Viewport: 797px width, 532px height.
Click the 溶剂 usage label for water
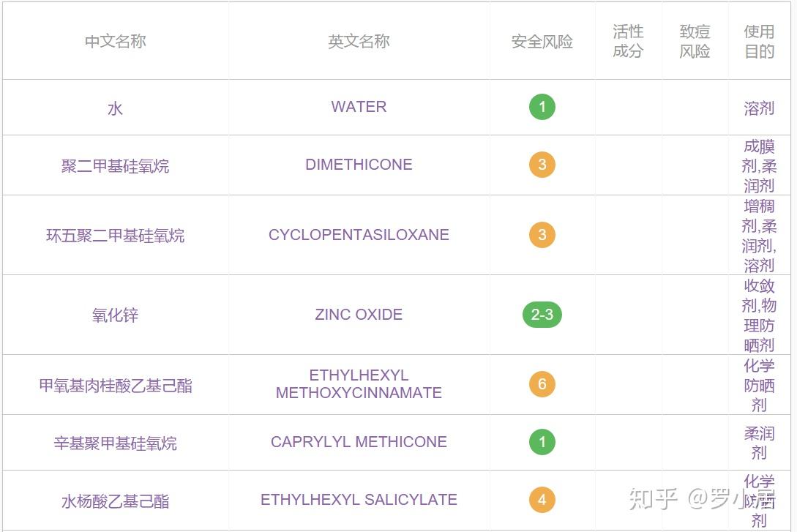pos(759,108)
